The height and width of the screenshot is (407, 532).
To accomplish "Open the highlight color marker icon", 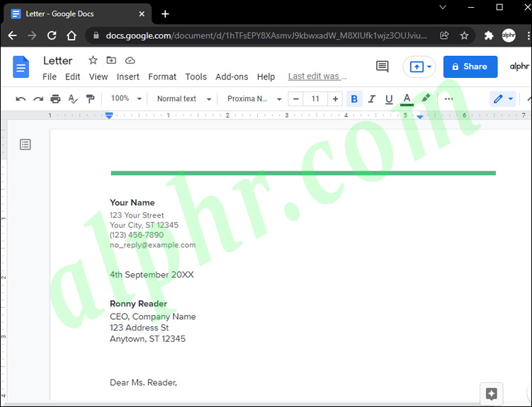I will click(x=426, y=98).
